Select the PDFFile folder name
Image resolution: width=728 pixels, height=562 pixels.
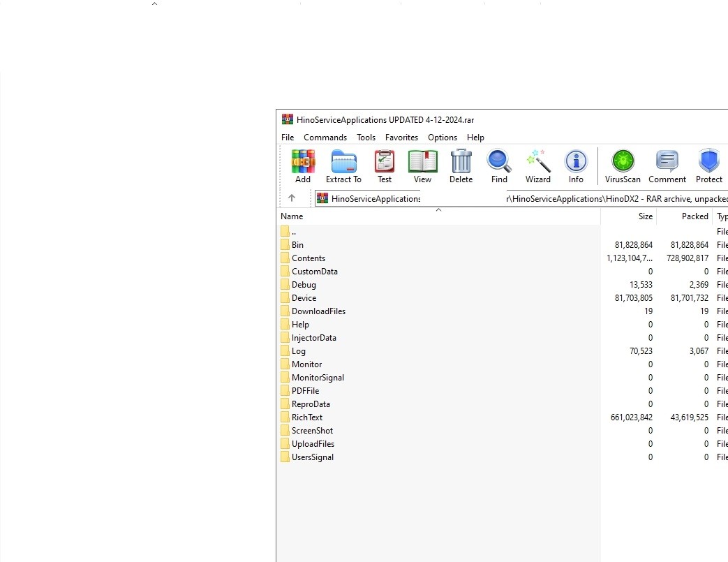[306, 391]
